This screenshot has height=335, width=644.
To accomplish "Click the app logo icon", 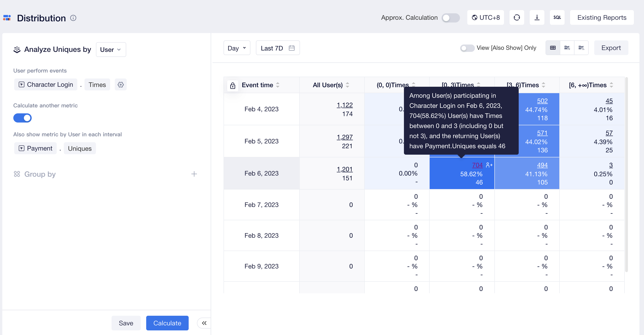I will pyautogui.click(x=7, y=18).
